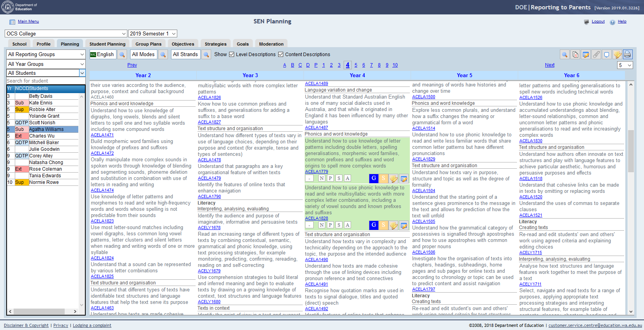Open the All Reporting Groups dropdown
This screenshot has height=330, width=644.
(x=46, y=55)
